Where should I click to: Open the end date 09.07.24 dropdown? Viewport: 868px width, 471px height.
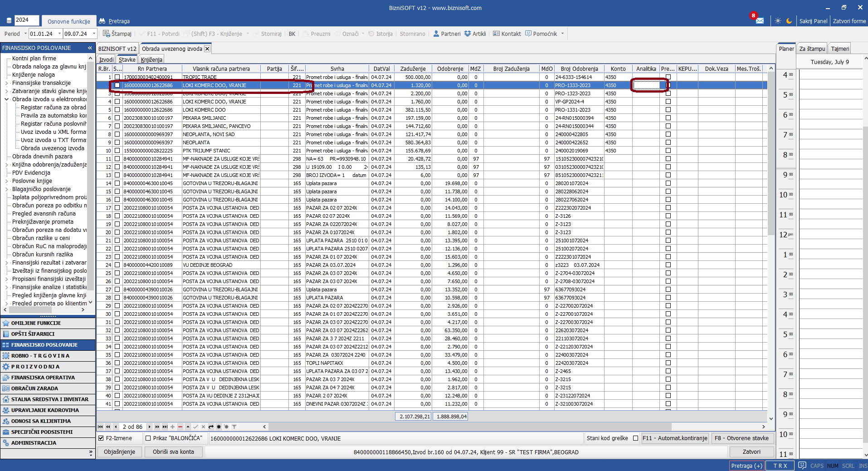(x=94, y=34)
